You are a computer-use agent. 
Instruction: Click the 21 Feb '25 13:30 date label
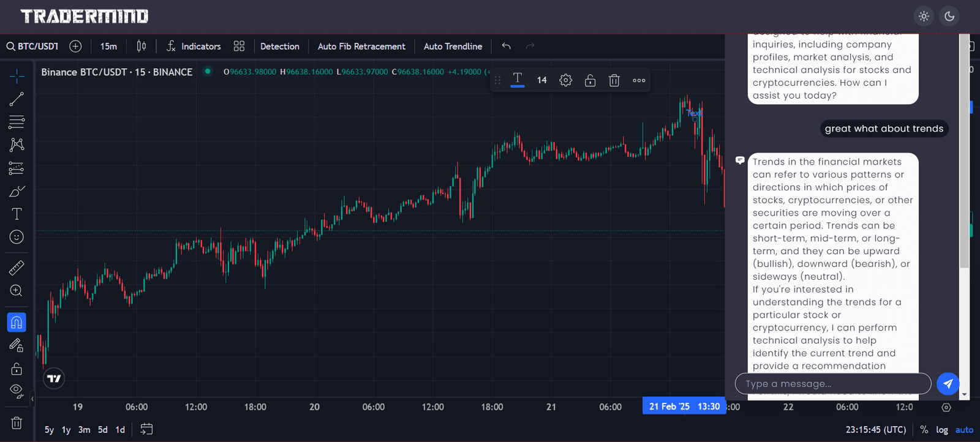(684, 406)
